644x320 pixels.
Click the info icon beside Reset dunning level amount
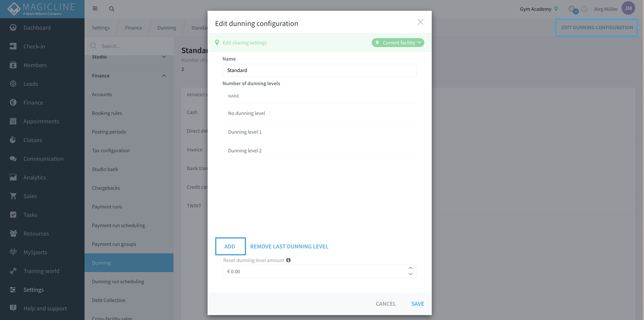click(288, 260)
